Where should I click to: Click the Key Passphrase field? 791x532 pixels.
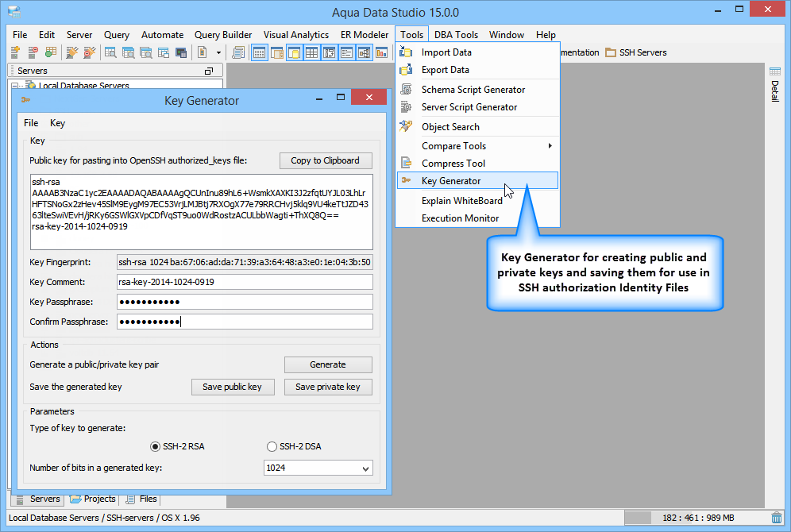pyautogui.click(x=245, y=302)
